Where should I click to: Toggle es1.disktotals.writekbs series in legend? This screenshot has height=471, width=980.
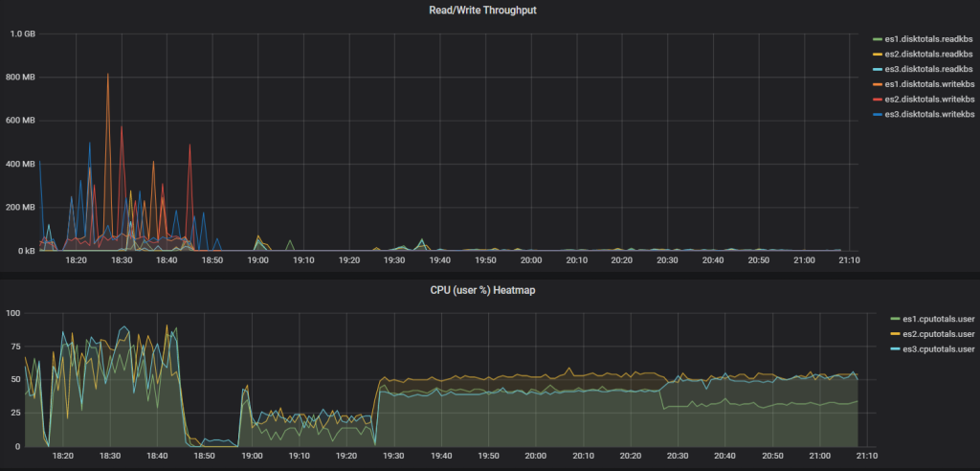[x=929, y=84]
